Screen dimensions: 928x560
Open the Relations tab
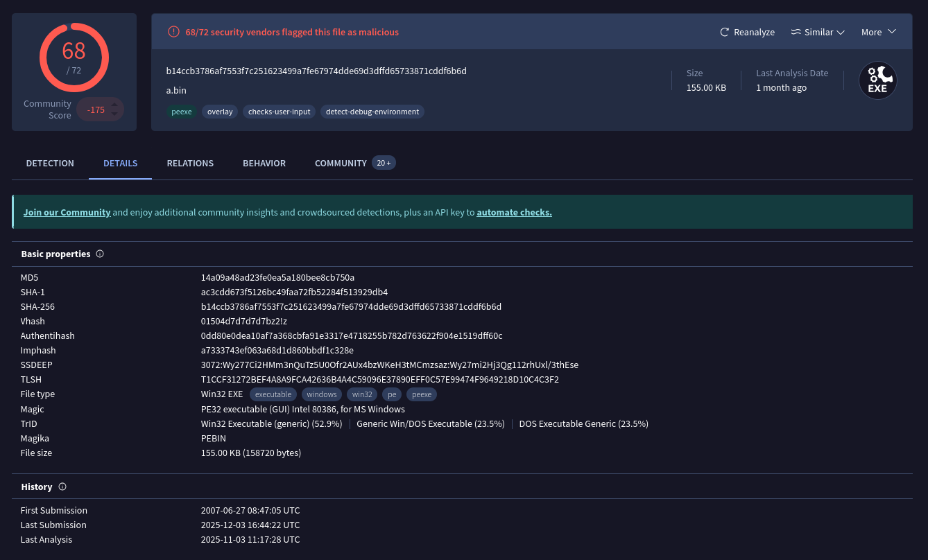click(x=190, y=164)
